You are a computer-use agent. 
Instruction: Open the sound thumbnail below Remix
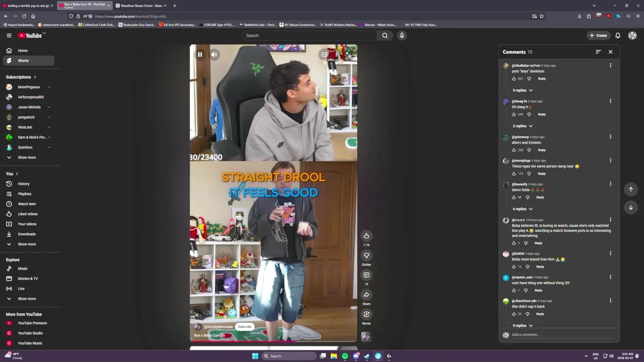tap(366, 337)
